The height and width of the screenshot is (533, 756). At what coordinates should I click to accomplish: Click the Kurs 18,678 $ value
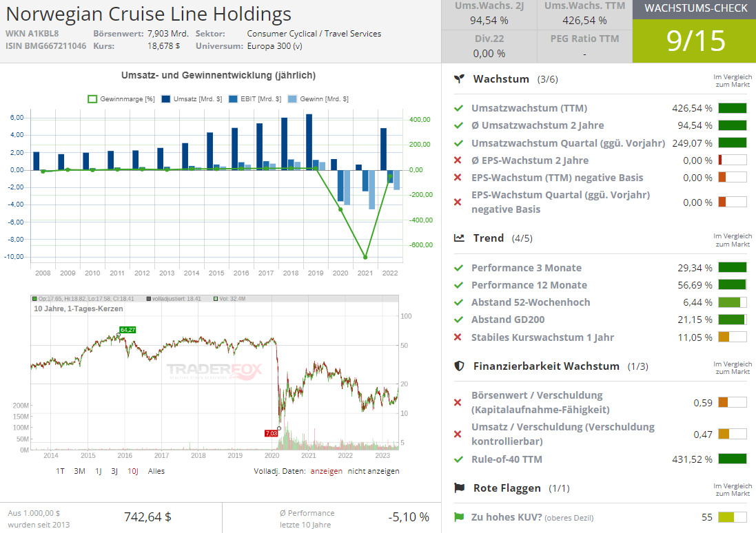pos(163,46)
